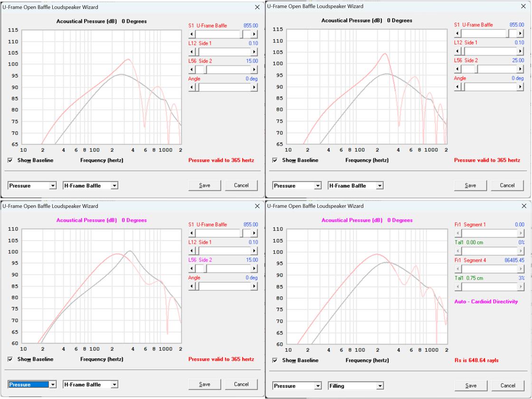This screenshot has width=532, height=399.
Task: Click S1 U-Frame Baffle left arrow, bottom-left window
Action: pyautogui.click(x=192, y=233)
